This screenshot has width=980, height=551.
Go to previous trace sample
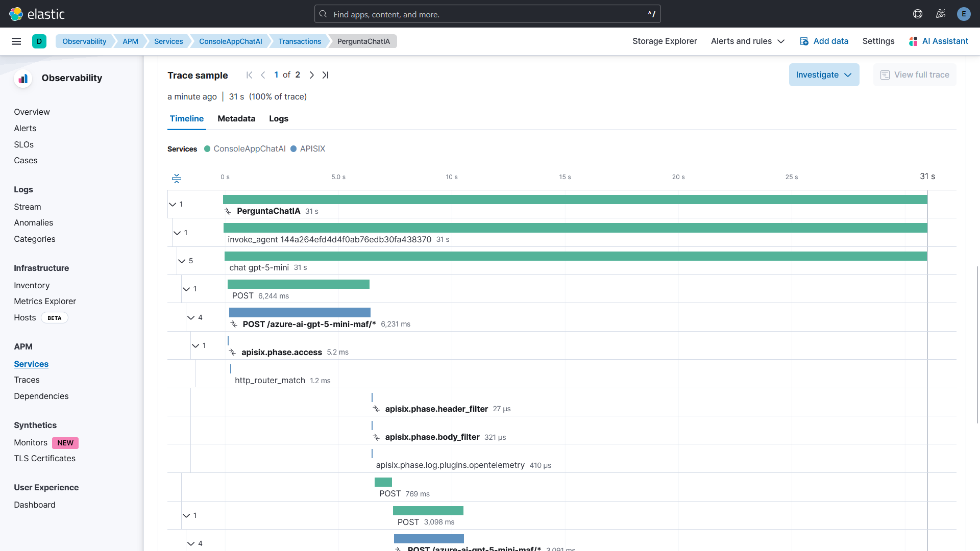263,75
